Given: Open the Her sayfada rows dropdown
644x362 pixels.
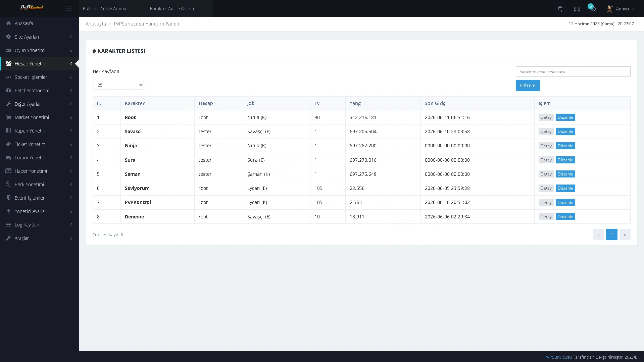Looking at the screenshot, I should [x=118, y=85].
